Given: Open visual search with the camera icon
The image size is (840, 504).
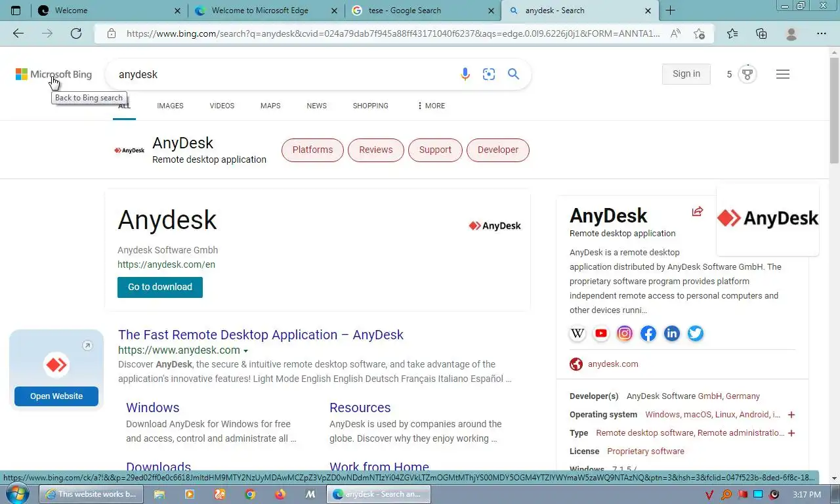Looking at the screenshot, I should tap(489, 74).
